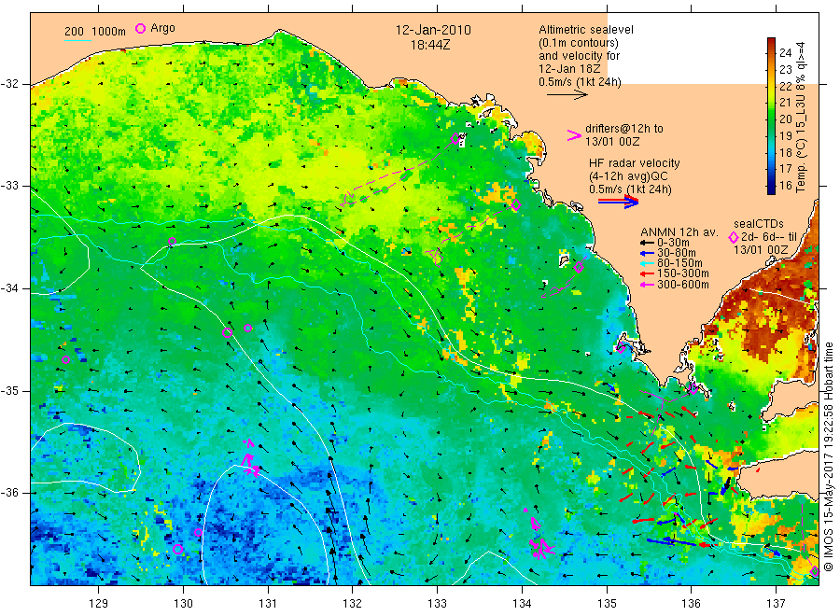Click the 18:44Z time label

point(430,45)
